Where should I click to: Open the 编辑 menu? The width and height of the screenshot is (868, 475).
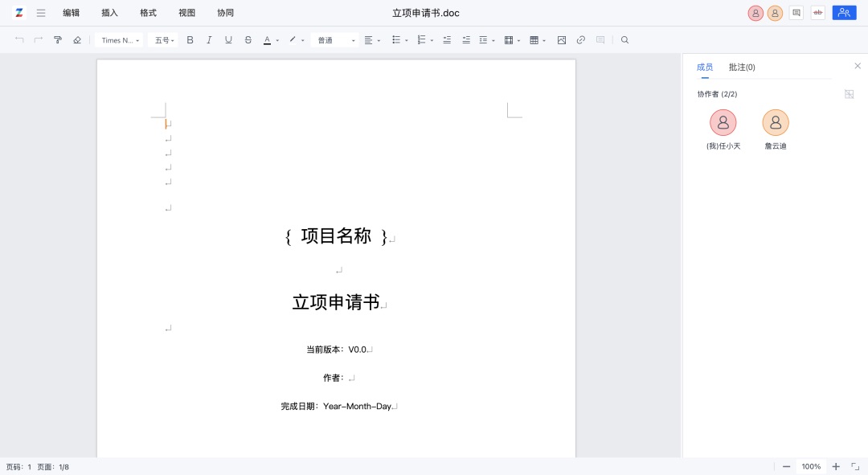pyautogui.click(x=71, y=13)
